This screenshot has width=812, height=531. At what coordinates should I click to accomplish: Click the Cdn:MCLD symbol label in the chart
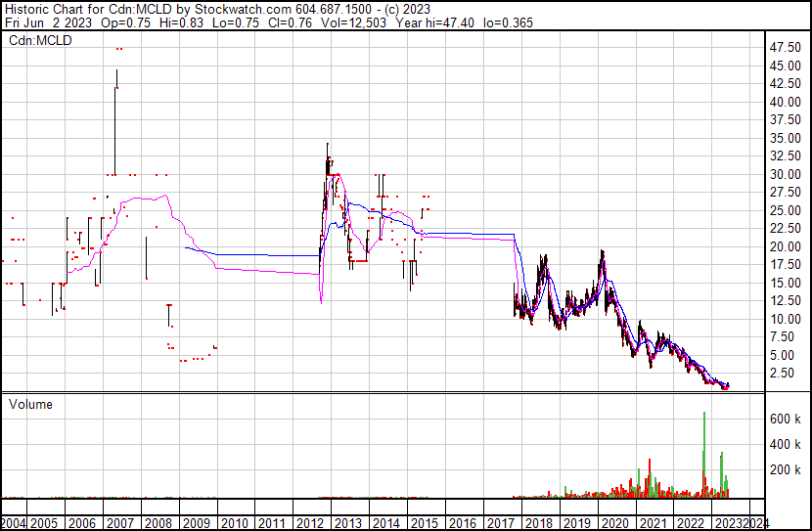[x=40, y=40]
